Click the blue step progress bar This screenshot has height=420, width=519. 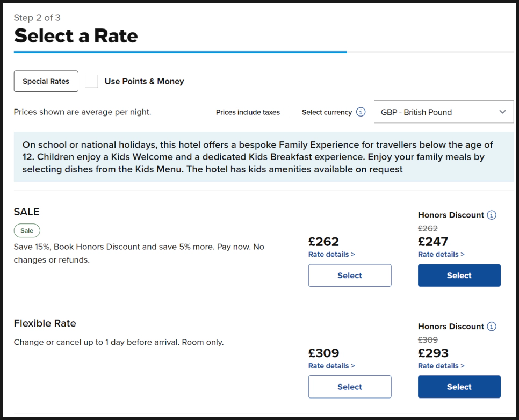180,52
